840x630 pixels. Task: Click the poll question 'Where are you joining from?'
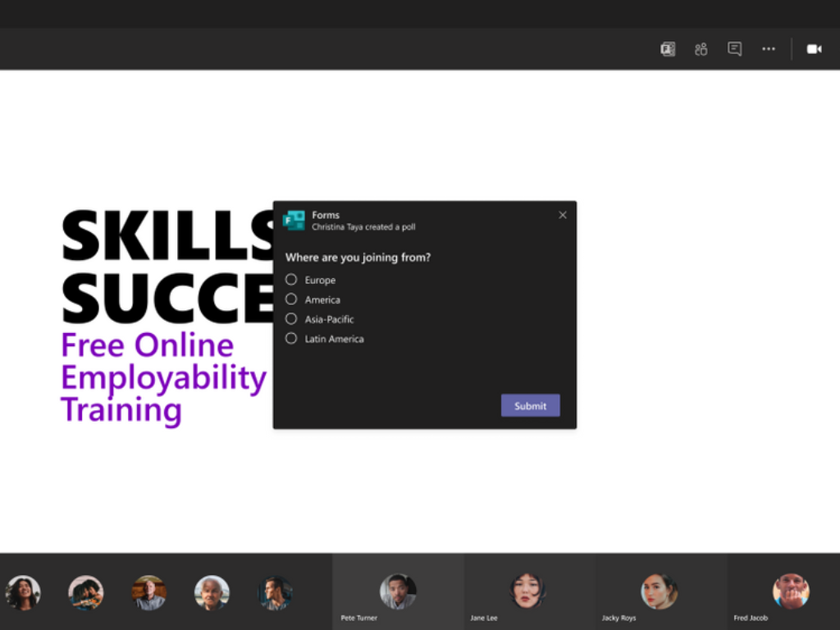(358, 258)
